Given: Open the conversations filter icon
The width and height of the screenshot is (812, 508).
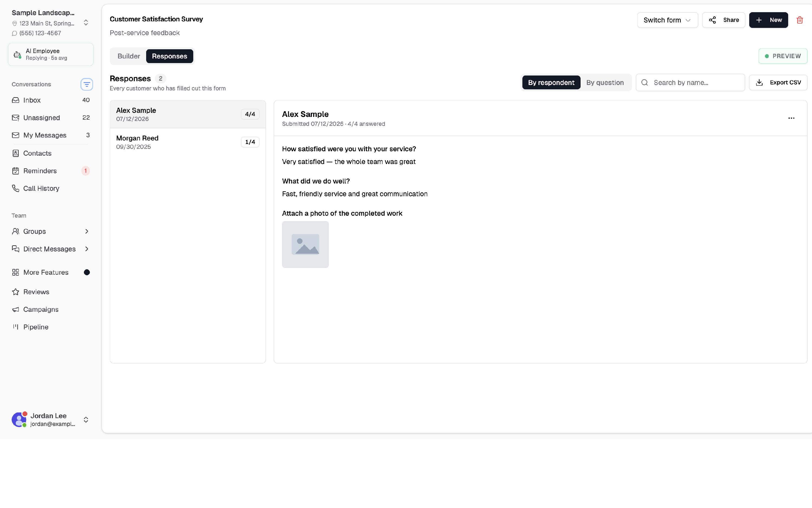Looking at the screenshot, I should click(87, 84).
